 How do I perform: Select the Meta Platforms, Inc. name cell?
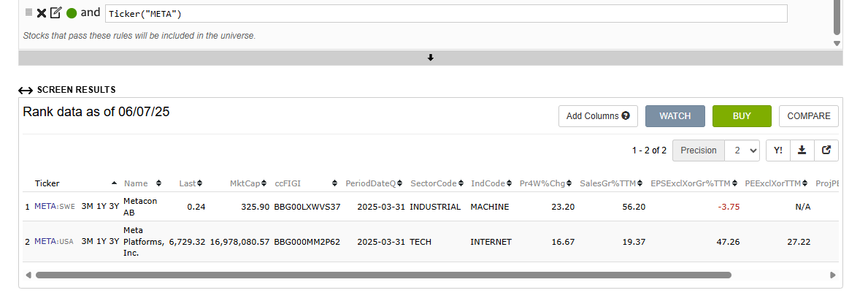pyautogui.click(x=143, y=242)
